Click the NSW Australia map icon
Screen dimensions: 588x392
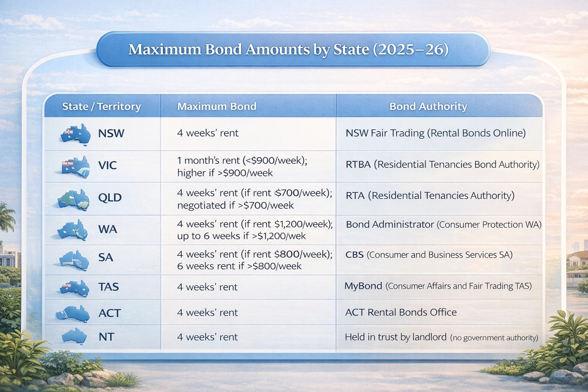tap(75, 134)
